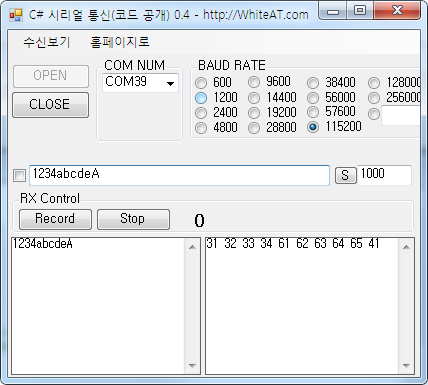Click the 1000 interval field
Viewport: 428px width, 385px height.
[x=384, y=175]
